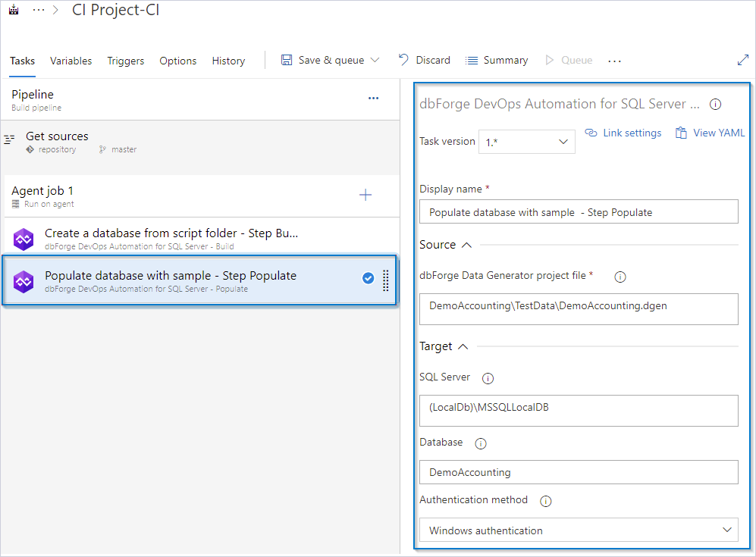Click the floppy disk save icon

pos(287,60)
